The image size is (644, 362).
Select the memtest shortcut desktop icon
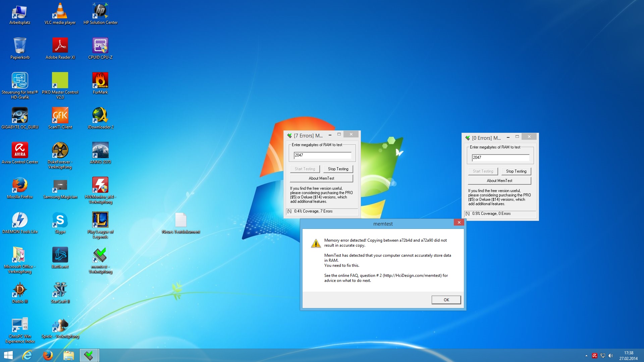pyautogui.click(x=100, y=255)
